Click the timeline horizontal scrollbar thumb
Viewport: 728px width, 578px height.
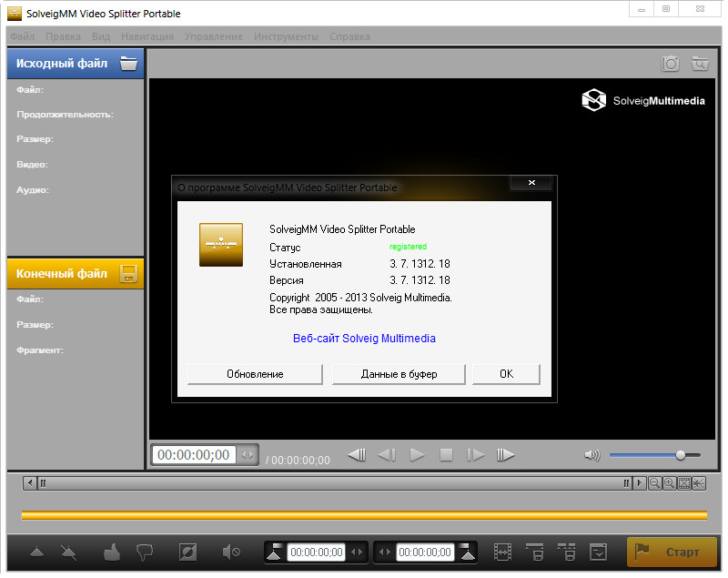tap(334, 483)
